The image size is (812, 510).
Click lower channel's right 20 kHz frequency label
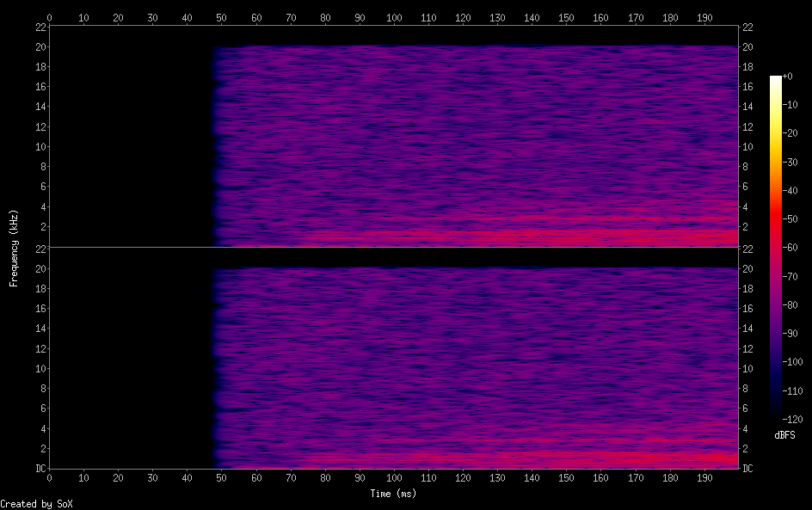click(748, 268)
